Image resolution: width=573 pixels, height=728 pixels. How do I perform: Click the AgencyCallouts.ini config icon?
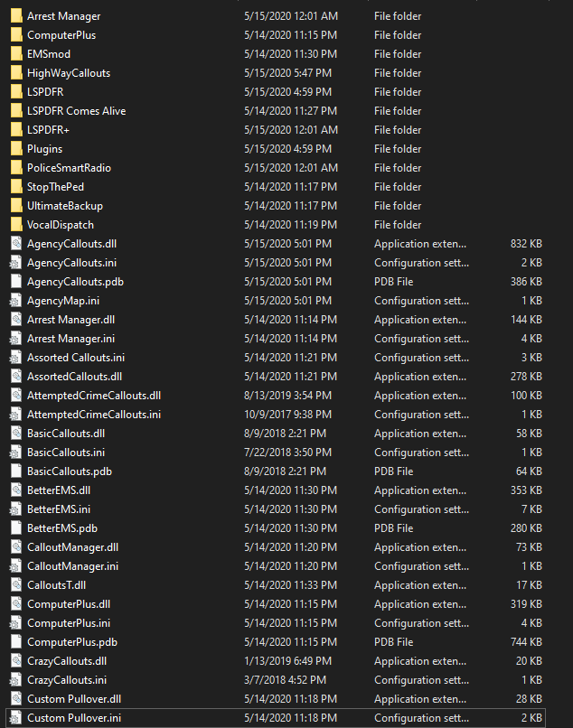[x=15, y=263]
